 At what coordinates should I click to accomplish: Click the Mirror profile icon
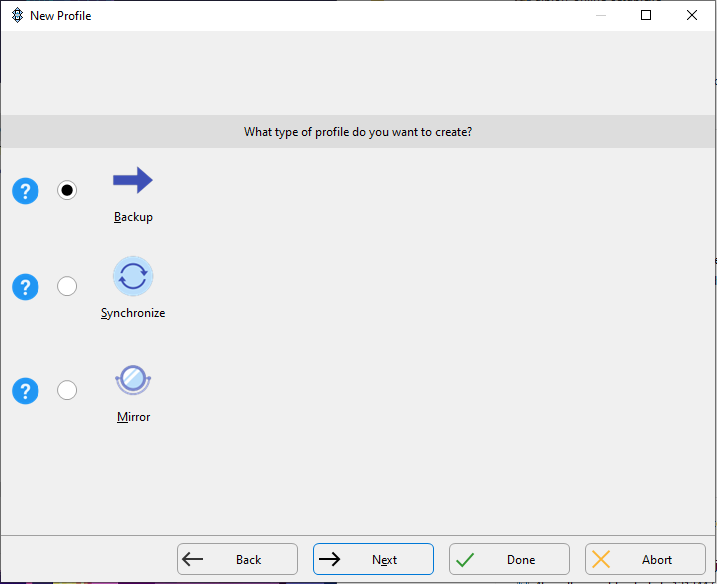133,380
